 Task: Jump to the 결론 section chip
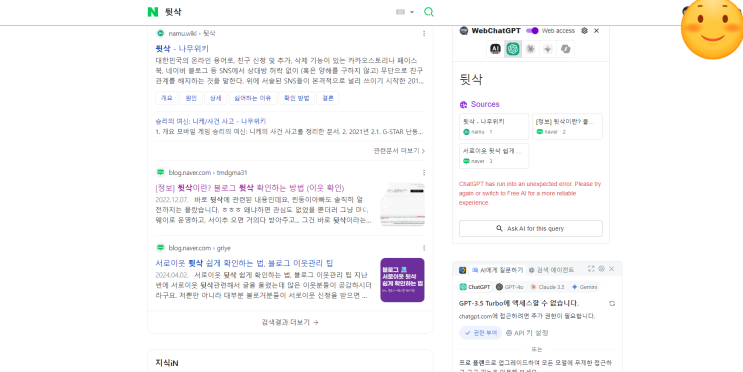pos(327,98)
